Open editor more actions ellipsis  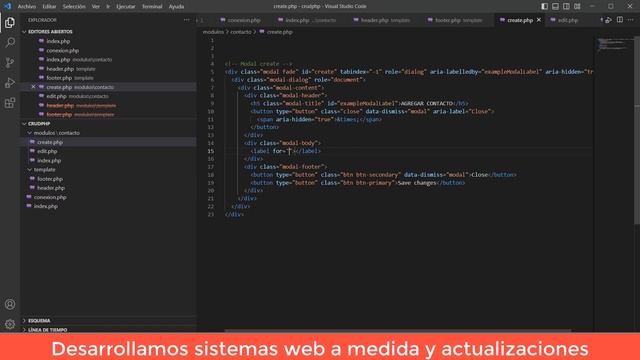click(x=631, y=20)
